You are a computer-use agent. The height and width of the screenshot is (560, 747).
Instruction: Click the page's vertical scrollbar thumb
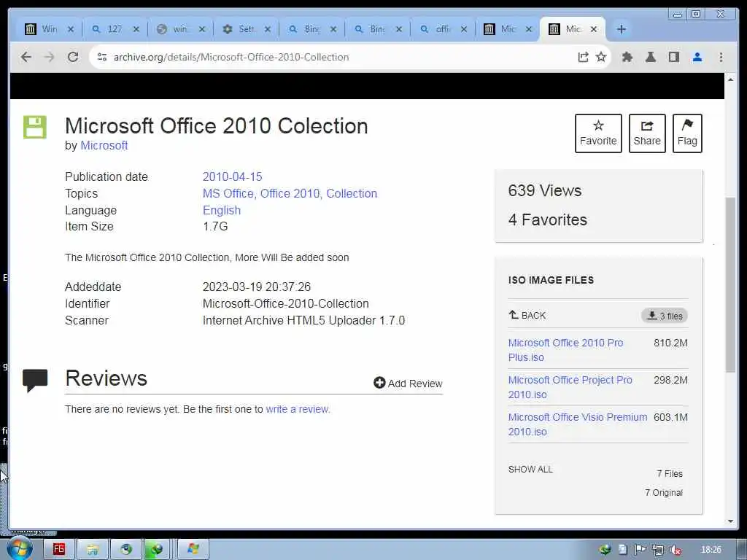point(730,284)
